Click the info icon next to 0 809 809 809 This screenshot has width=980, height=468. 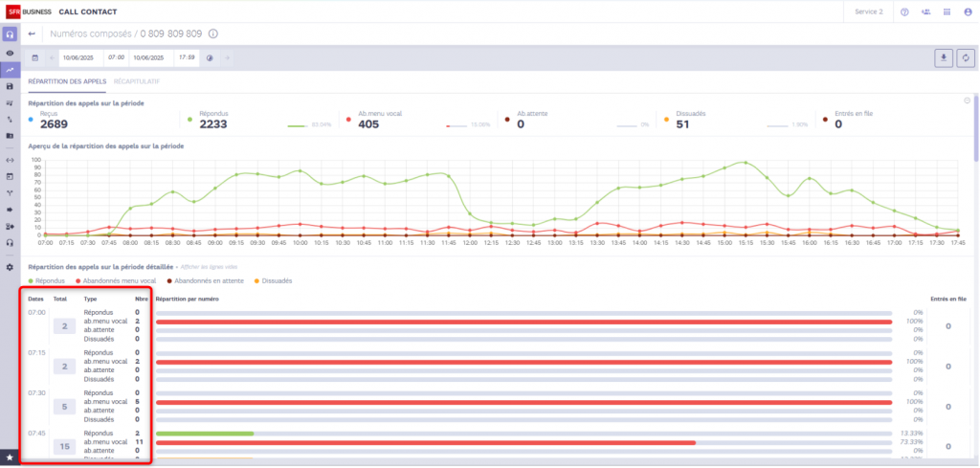coord(213,33)
